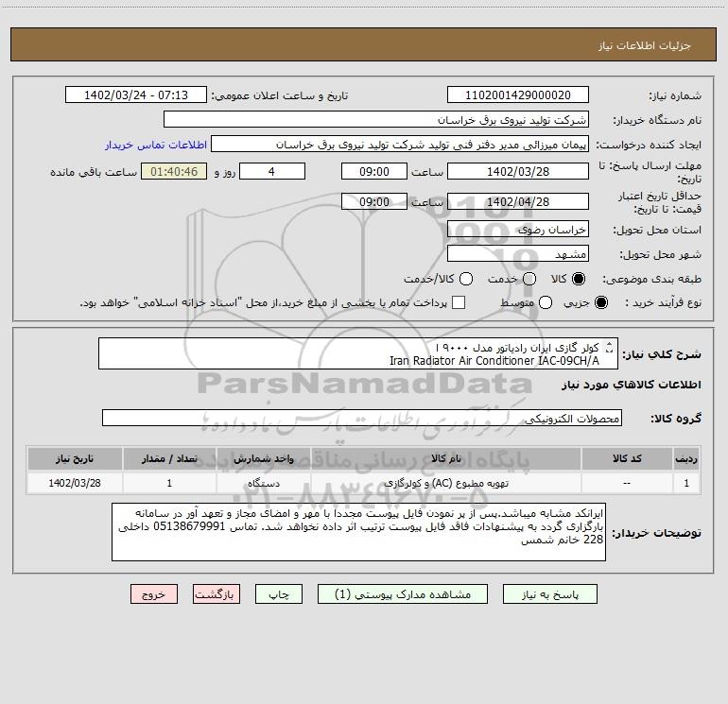Click the ردیف column header
This screenshot has width=728, height=704.
pos(686,458)
